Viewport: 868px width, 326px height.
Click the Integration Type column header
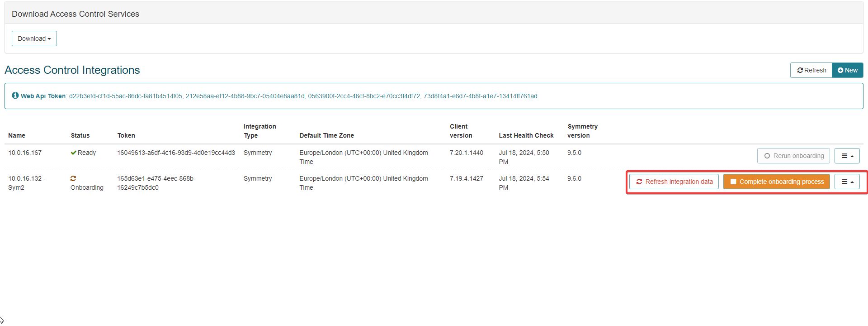click(x=259, y=131)
